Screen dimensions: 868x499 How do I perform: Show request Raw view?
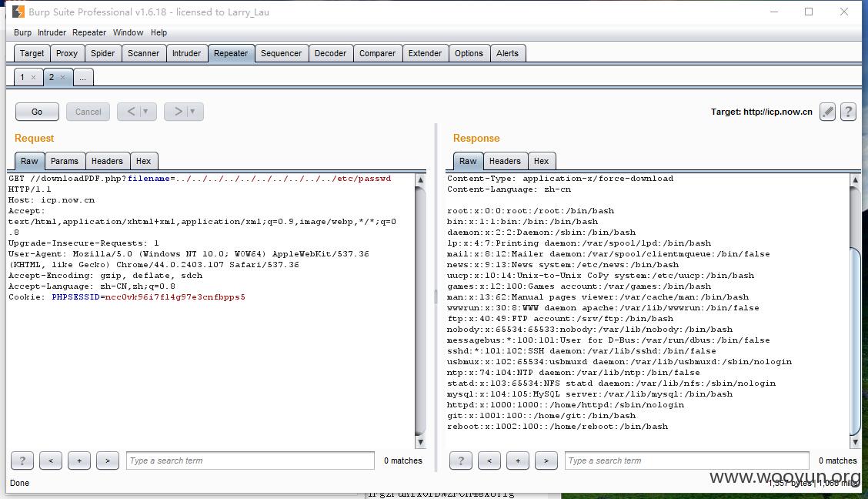(29, 161)
